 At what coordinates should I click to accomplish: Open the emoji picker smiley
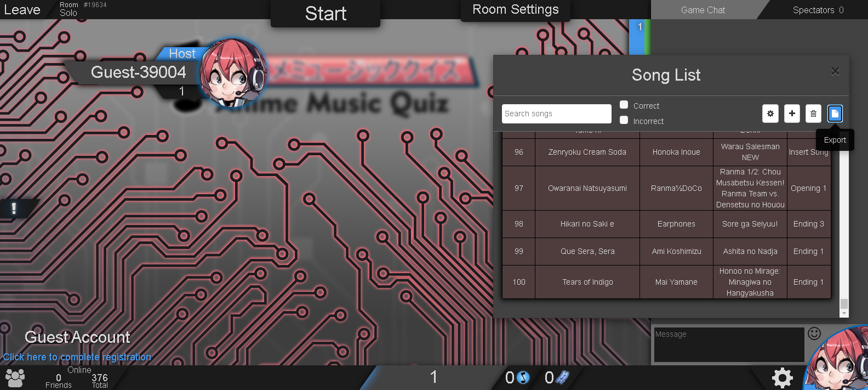point(814,334)
